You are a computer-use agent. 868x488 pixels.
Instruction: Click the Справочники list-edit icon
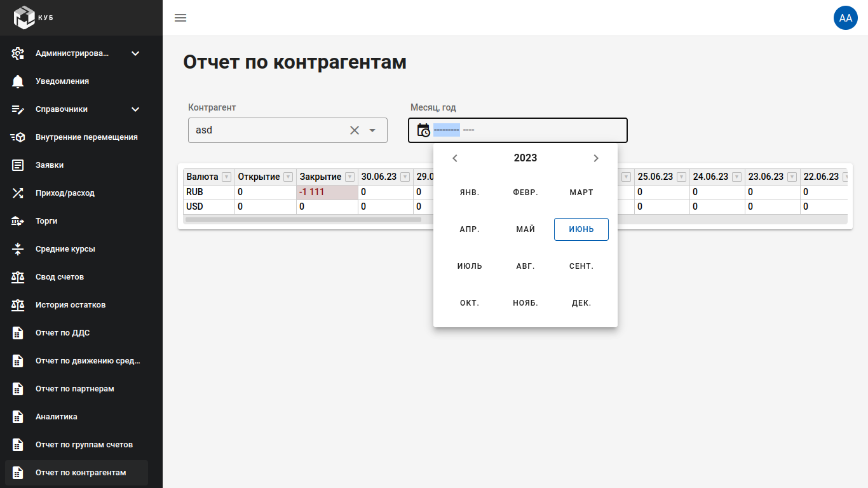pyautogui.click(x=18, y=109)
